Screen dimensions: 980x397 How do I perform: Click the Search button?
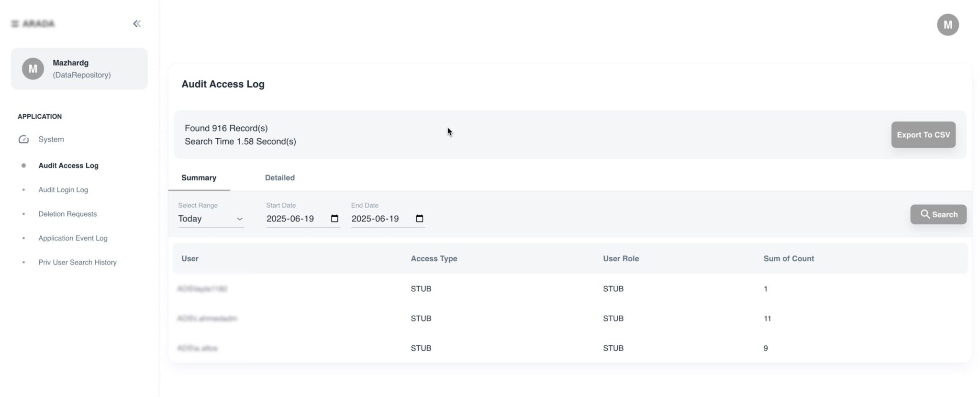(938, 214)
